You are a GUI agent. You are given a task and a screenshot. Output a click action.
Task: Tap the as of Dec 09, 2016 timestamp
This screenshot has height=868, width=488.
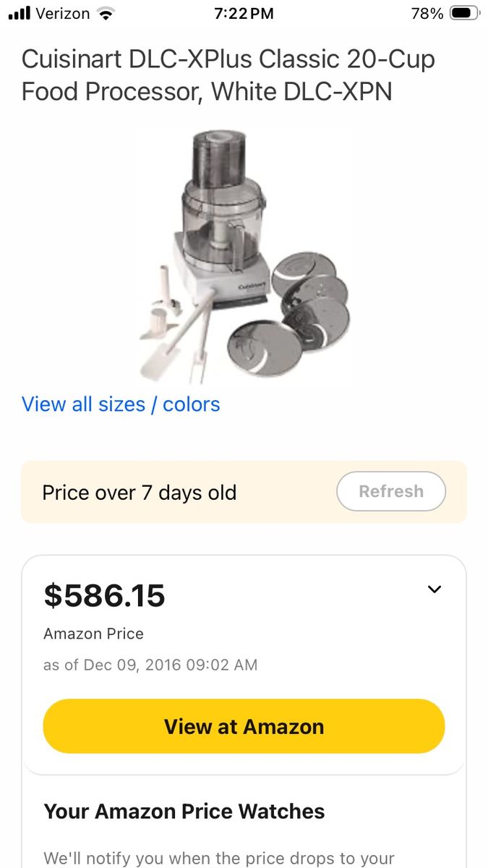point(150,665)
